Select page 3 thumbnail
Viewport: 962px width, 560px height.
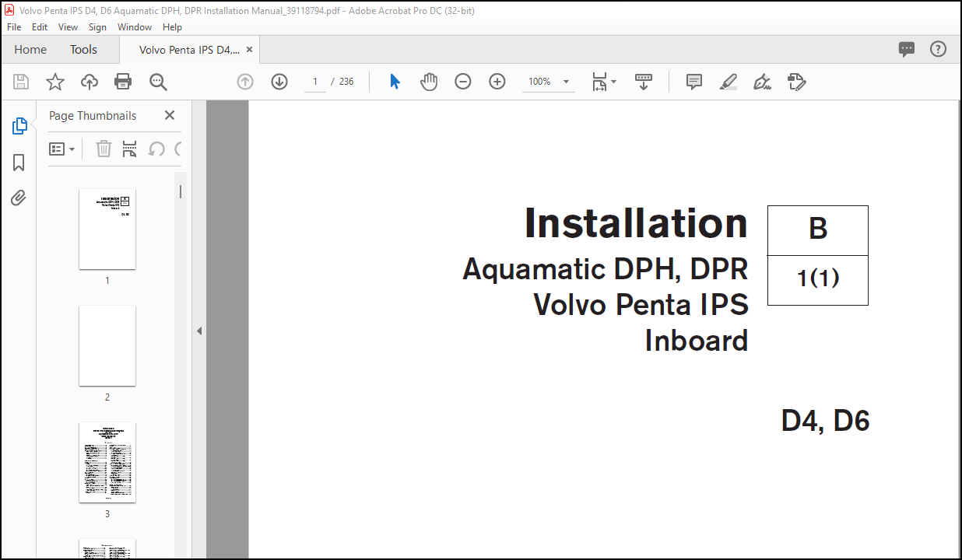pyautogui.click(x=107, y=463)
